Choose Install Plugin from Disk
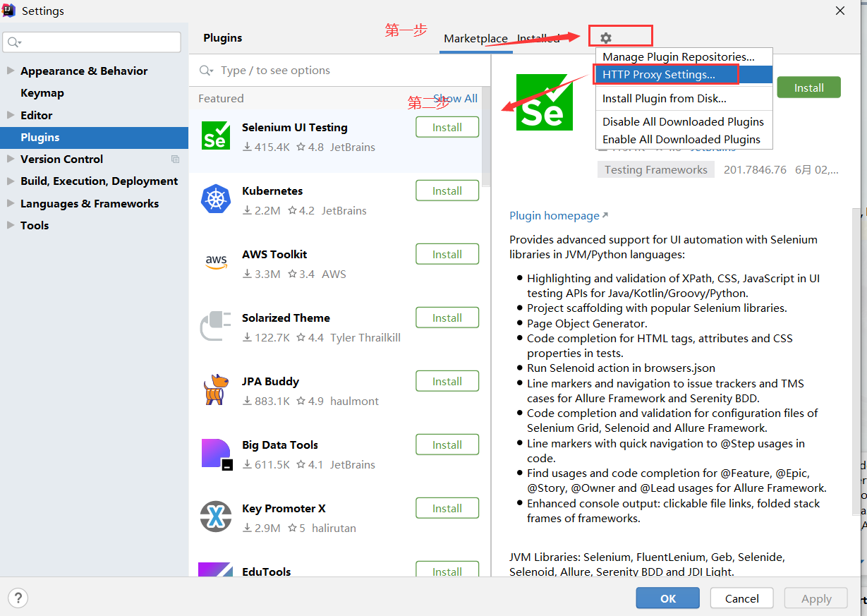Viewport: 867px width, 616px height. click(684, 99)
